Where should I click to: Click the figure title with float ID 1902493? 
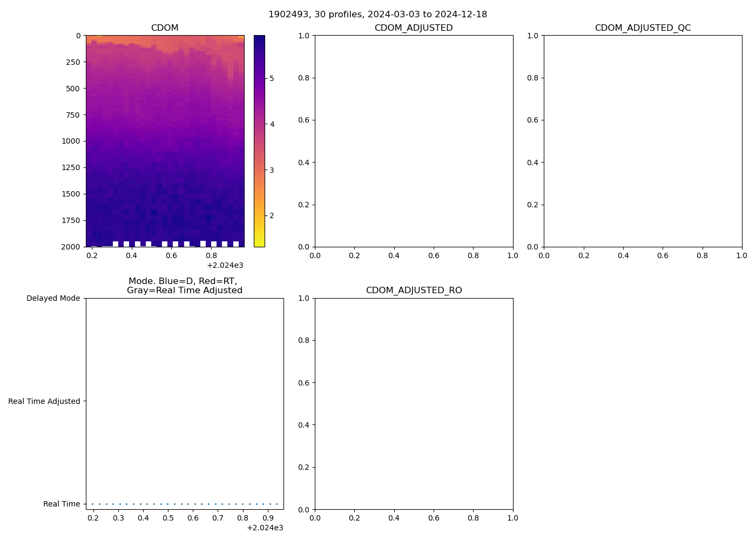(x=377, y=14)
